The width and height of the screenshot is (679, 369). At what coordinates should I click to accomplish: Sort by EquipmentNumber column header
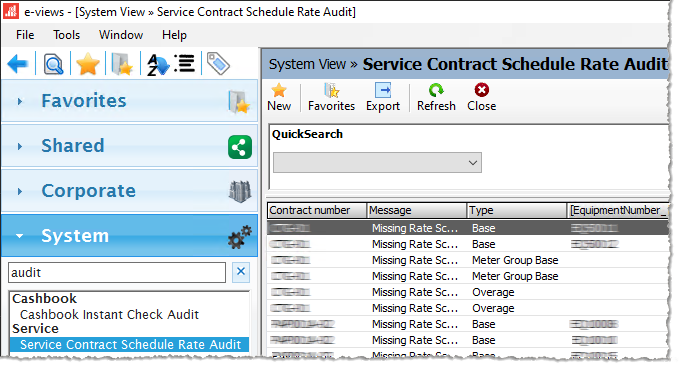pyautogui.click(x=618, y=210)
